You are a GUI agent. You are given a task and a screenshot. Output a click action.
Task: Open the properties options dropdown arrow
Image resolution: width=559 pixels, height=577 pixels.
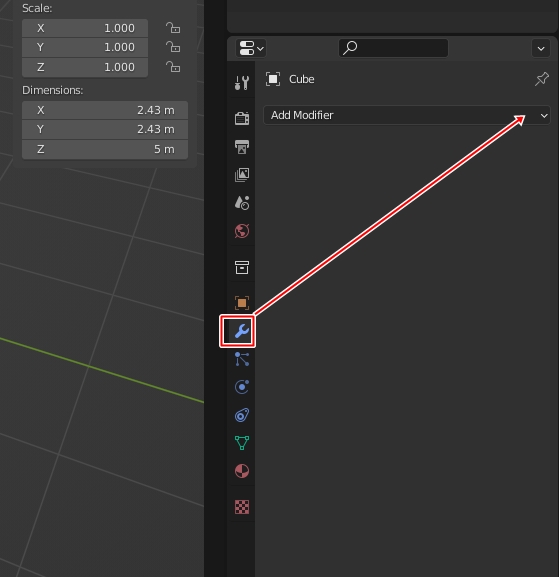coord(541,48)
